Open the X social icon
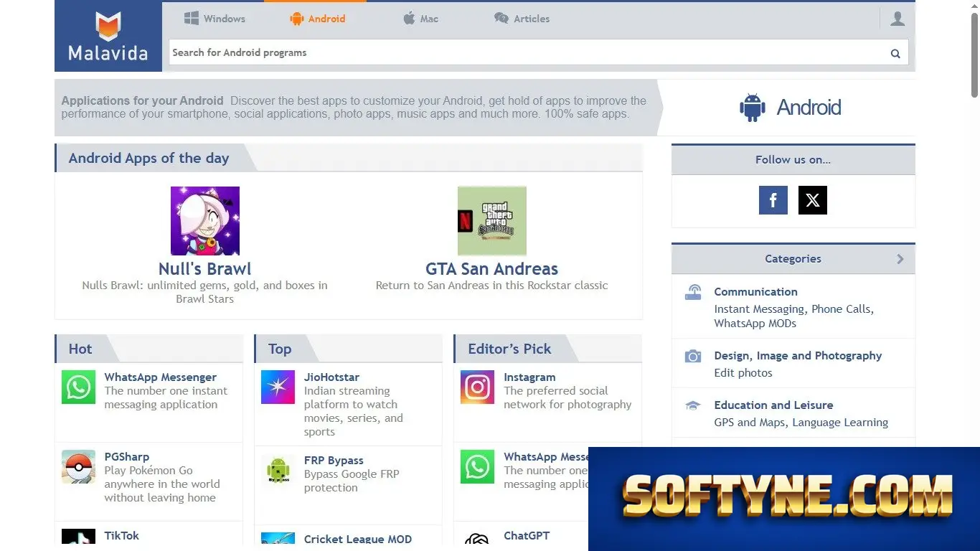The width and height of the screenshot is (980, 551). pyautogui.click(x=812, y=200)
